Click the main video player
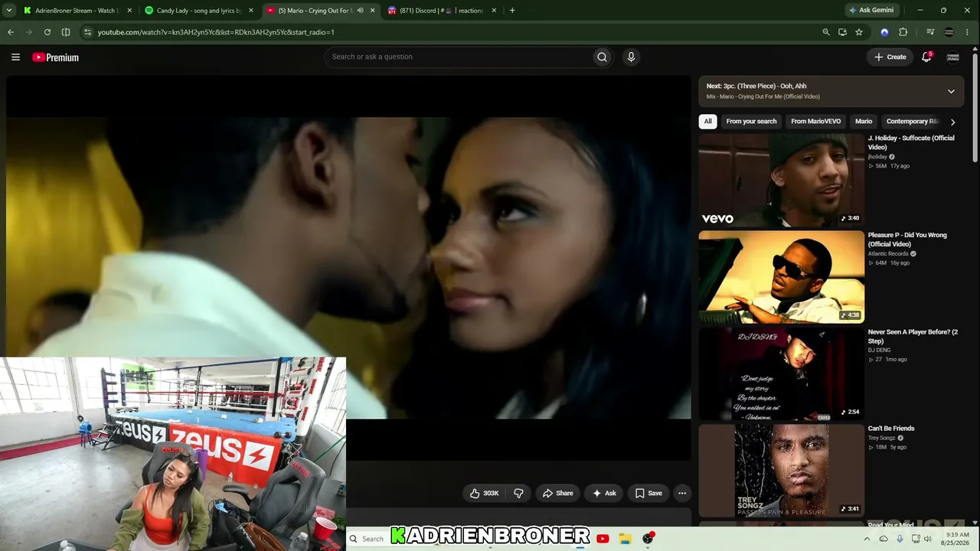 (348, 268)
